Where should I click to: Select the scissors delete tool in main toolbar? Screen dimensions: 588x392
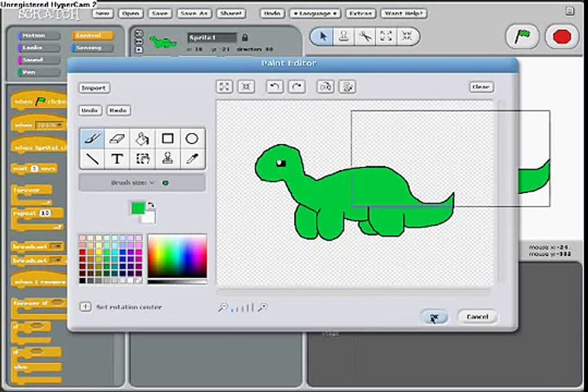[x=364, y=36]
